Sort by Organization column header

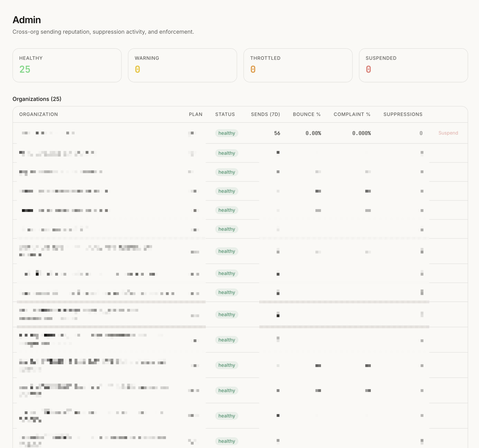pyautogui.click(x=39, y=114)
